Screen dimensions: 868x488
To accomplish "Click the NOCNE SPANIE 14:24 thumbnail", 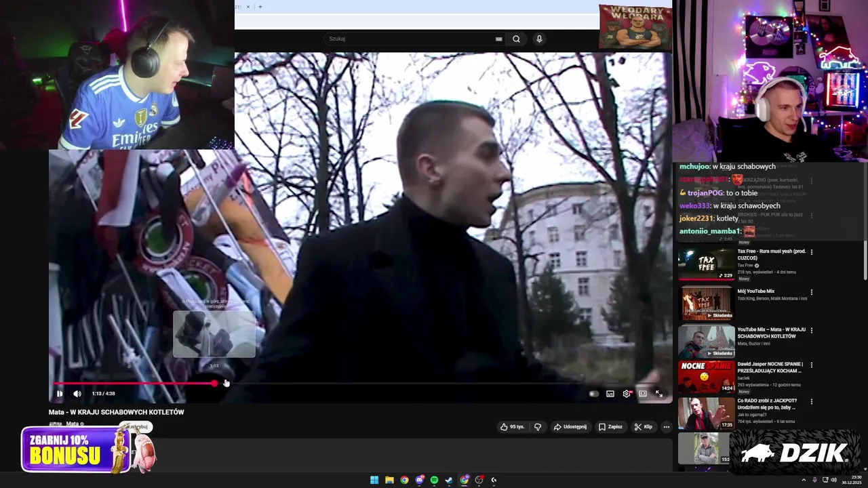I will 707,376.
